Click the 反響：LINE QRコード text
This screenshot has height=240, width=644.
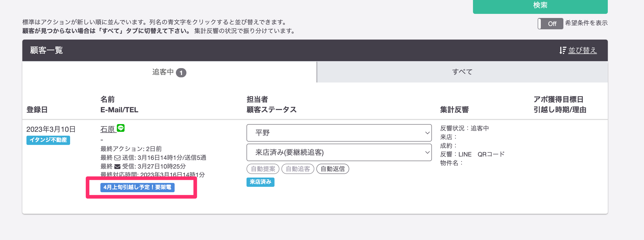(x=472, y=154)
